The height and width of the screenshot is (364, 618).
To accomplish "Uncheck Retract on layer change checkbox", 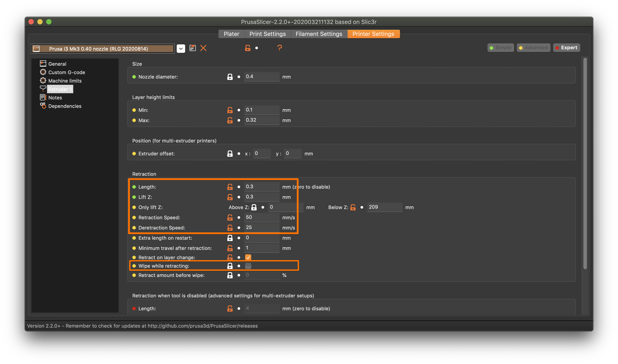I will pos(248,257).
